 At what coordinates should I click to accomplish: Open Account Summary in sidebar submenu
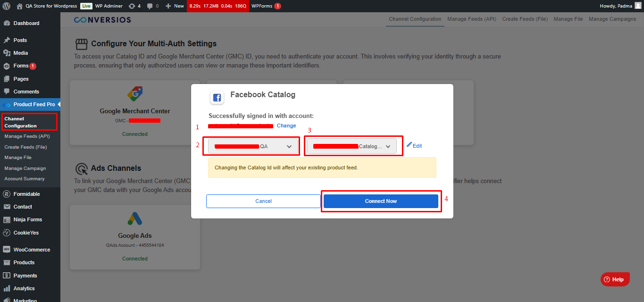(25, 179)
